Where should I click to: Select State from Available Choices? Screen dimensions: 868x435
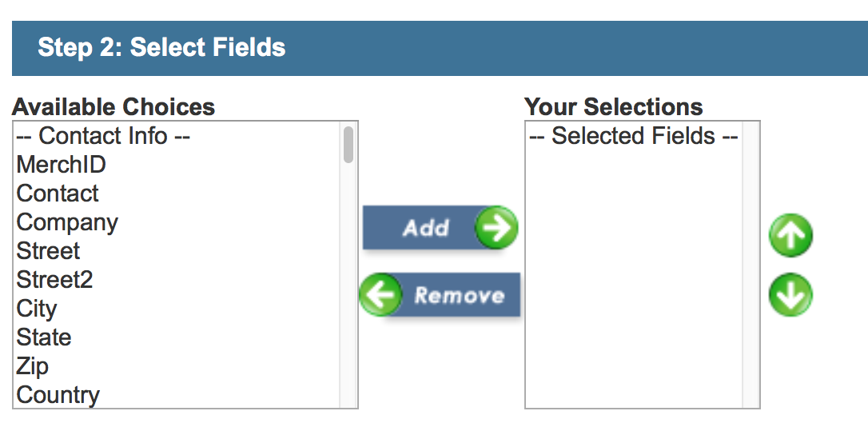click(x=44, y=337)
